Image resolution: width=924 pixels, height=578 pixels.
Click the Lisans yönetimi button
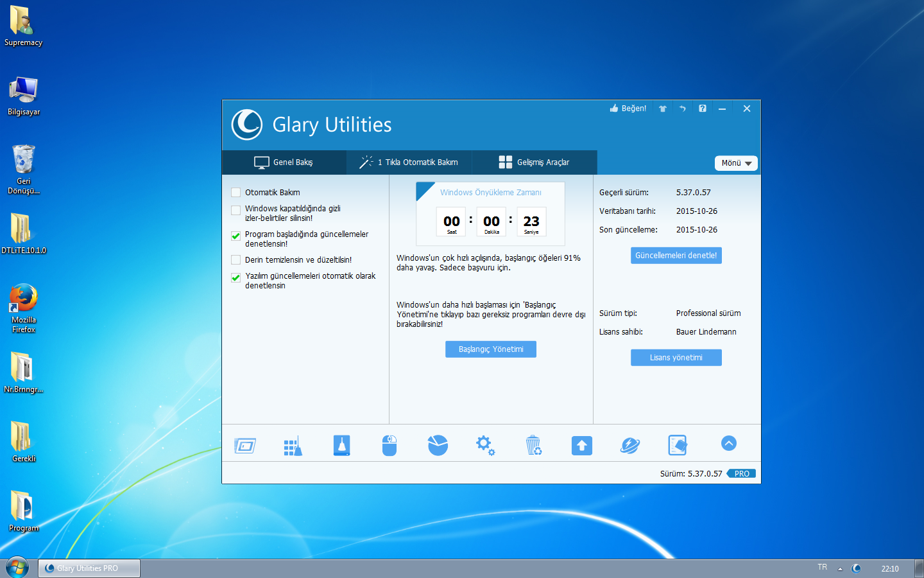pyautogui.click(x=676, y=358)
